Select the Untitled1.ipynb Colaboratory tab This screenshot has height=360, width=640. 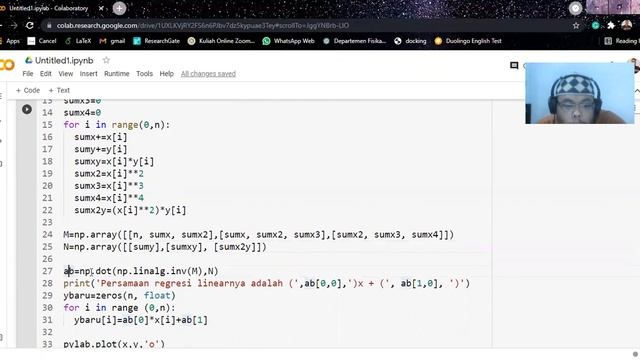(x=49, y=8)
